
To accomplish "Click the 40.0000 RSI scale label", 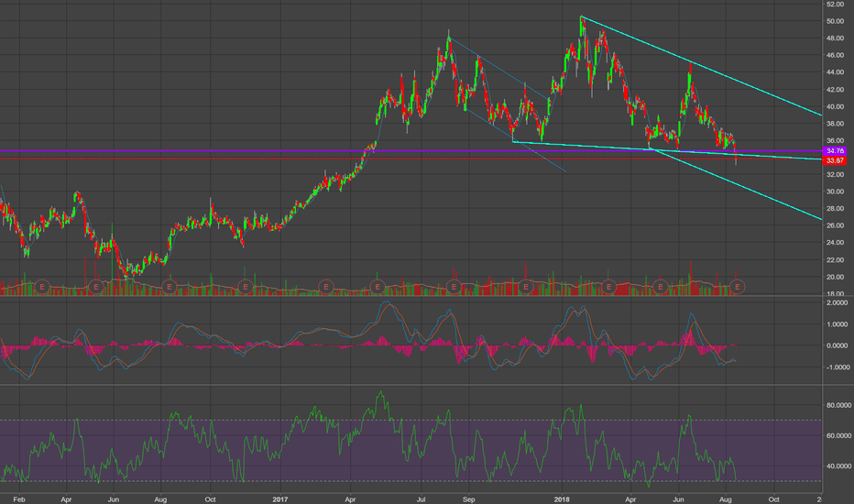I will point(838,466).
